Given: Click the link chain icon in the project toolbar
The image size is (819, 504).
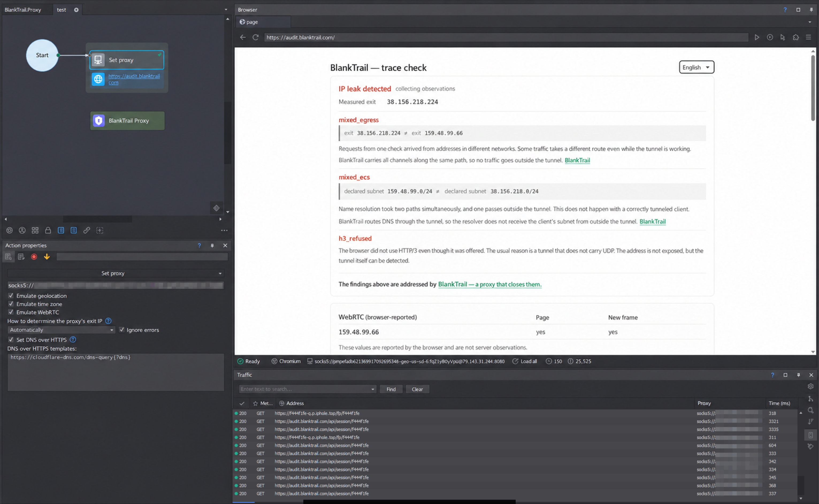Looking at the screenshot, I should [87, 230].
